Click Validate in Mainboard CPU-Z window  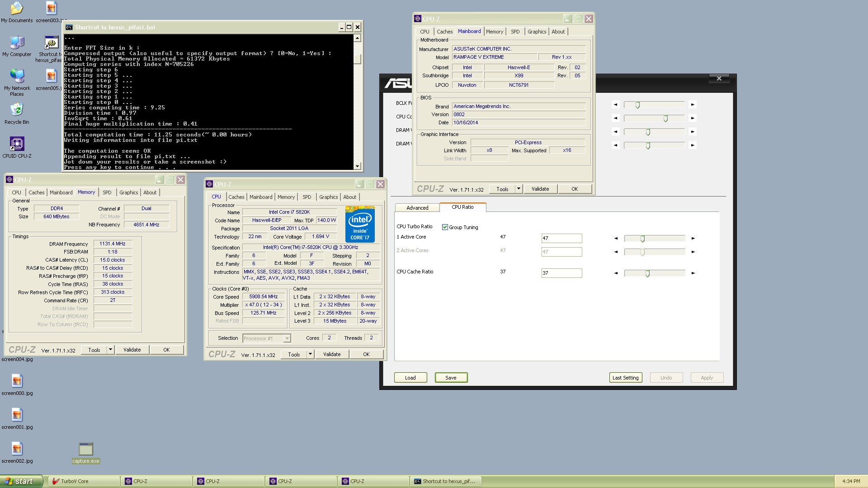(540, 189)
